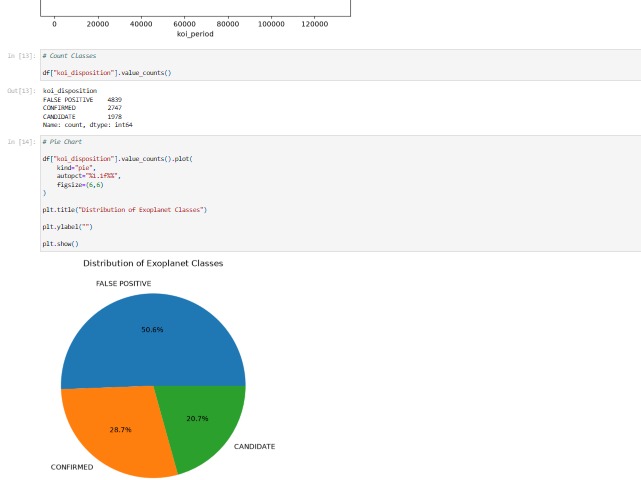This screenshot has height=480, width=641.
Task: Click the 50.6% percentage label
Action: click(x=152, y=330)
